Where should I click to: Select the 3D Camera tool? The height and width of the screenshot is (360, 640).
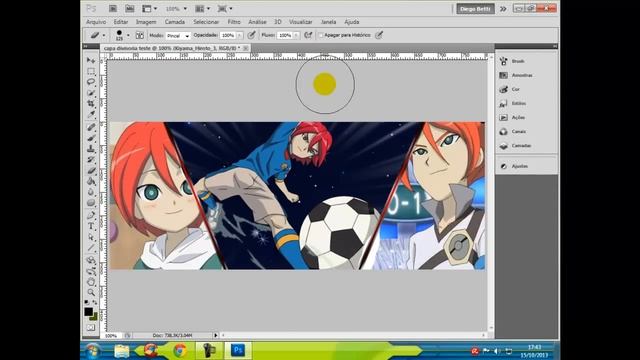[91, 271]
